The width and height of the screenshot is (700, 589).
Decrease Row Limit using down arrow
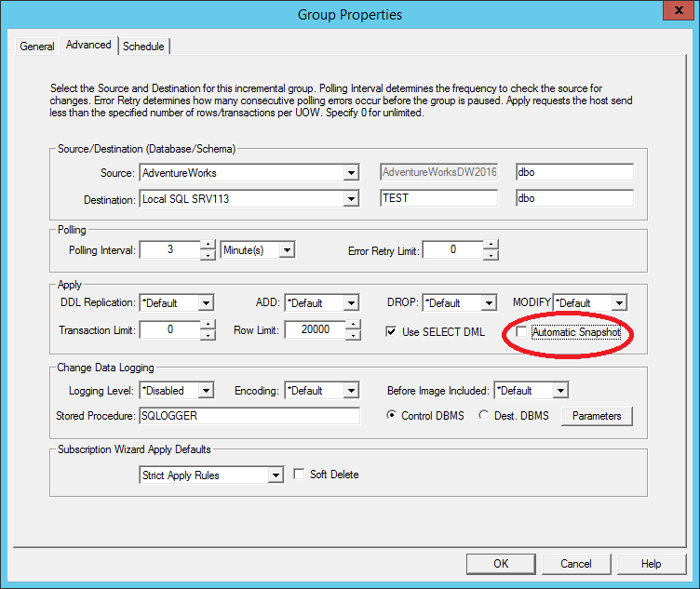pyautogui.click(x=353, y=335)
